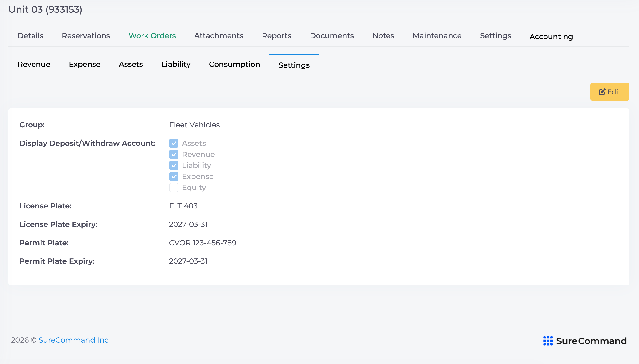This screenshot has width=639, height=364.
Task: Click the Display Deposit/Withdraw Account label
Action: click(x=88, y=143)
